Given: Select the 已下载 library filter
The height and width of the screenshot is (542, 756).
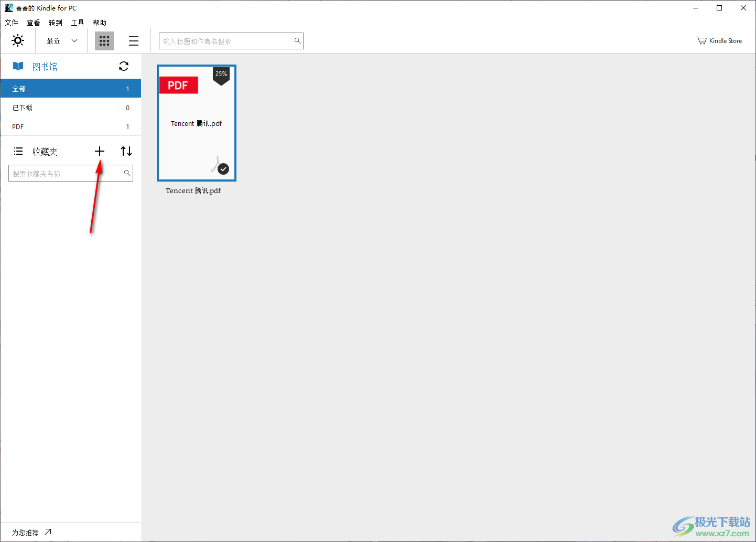Looking at the screenshot, I should click(71, 108).
